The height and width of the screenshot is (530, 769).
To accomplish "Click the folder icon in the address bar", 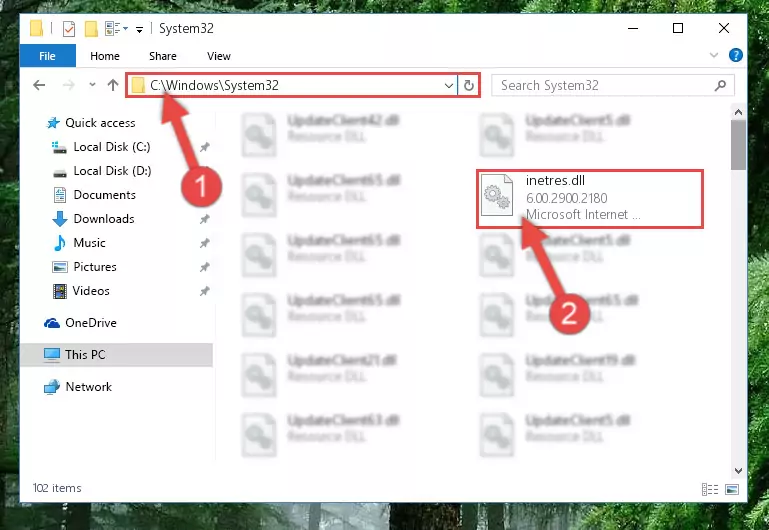I will [x=138, y=85].
